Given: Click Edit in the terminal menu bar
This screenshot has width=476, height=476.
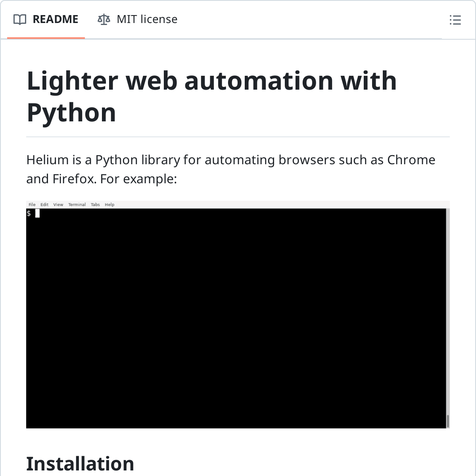Looking at the screenshot, I should tap(44, 205).
